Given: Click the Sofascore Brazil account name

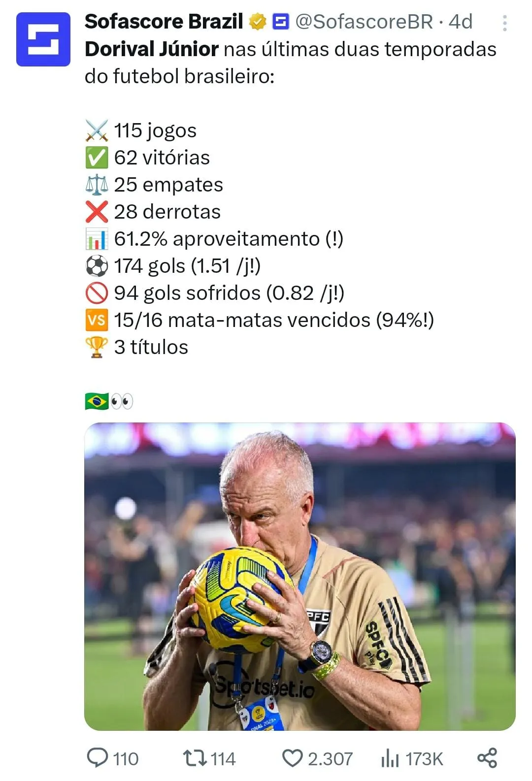Looking at the screenshot, I should pos(164,22).
